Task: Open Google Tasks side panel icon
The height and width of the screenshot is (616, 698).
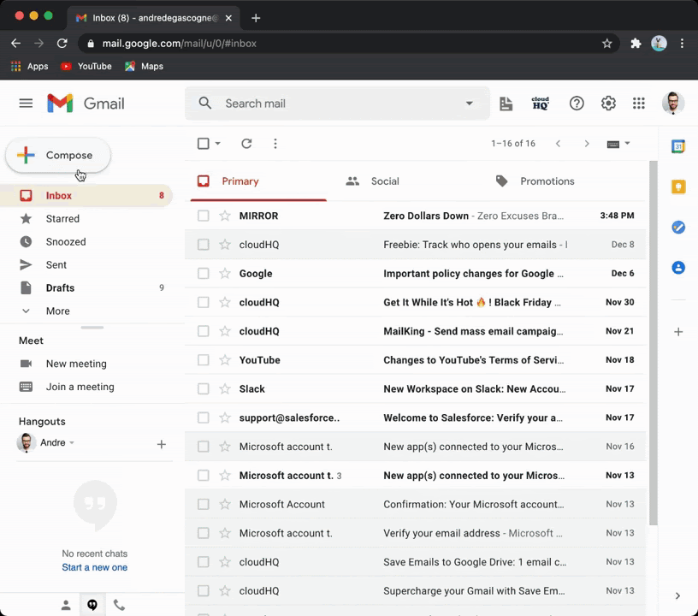Action: pos(678,228)
